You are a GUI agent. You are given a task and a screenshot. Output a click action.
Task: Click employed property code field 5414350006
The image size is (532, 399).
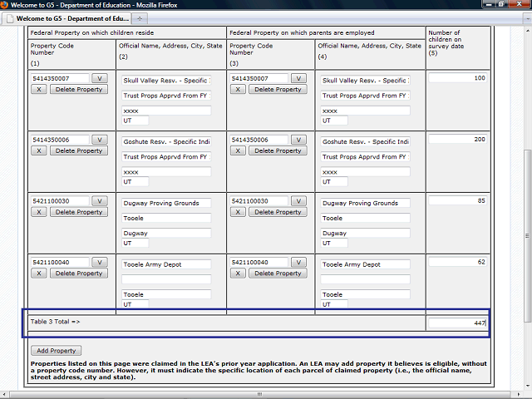pyautogui.click(x=259, y=140)
